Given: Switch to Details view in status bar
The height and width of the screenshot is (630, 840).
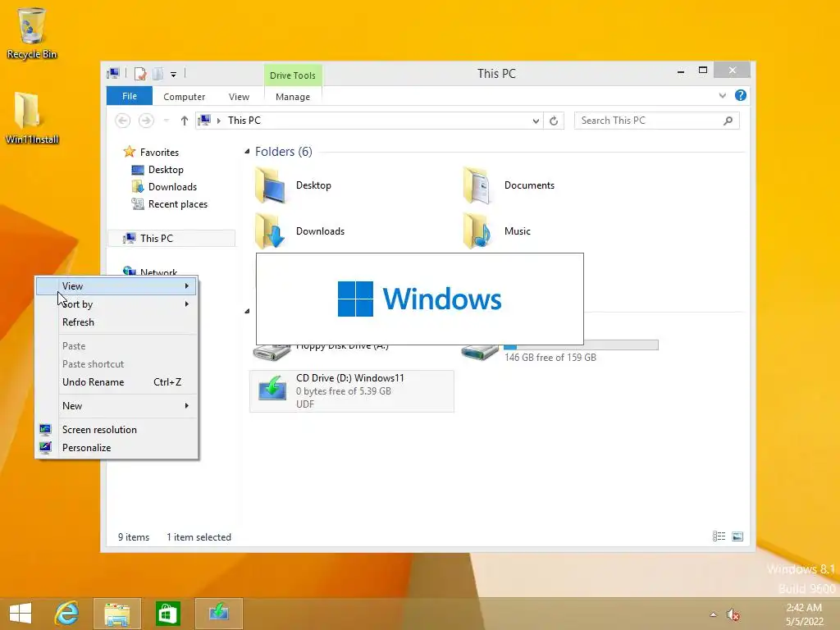Looking at the screenshot, I should click(x=719, y=536).
